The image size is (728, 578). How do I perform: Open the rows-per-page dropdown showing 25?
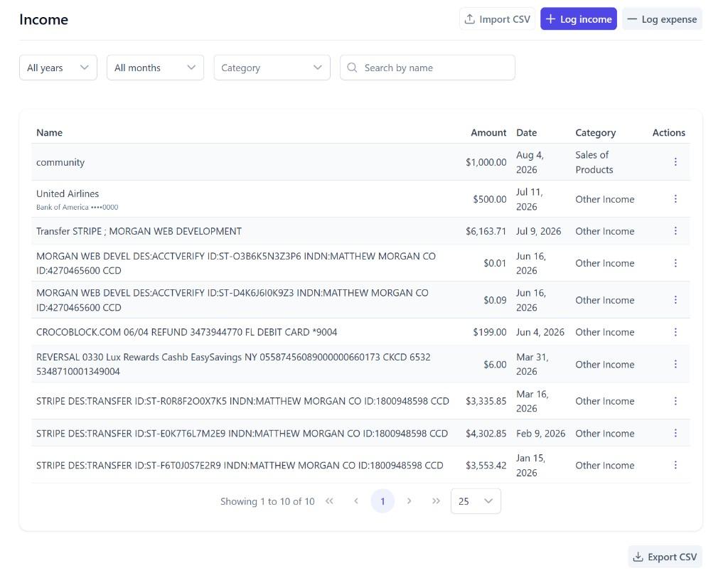point(476,501)
